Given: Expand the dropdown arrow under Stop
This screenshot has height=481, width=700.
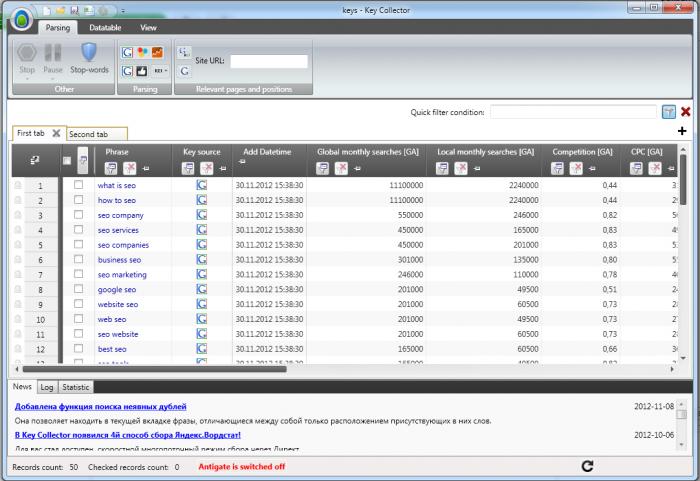Looking at the screenshot, I should point(27,79).
